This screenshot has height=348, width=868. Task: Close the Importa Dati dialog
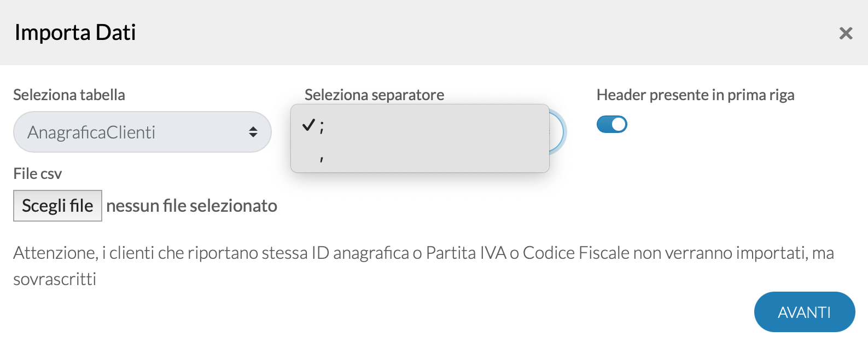[846, 33]
